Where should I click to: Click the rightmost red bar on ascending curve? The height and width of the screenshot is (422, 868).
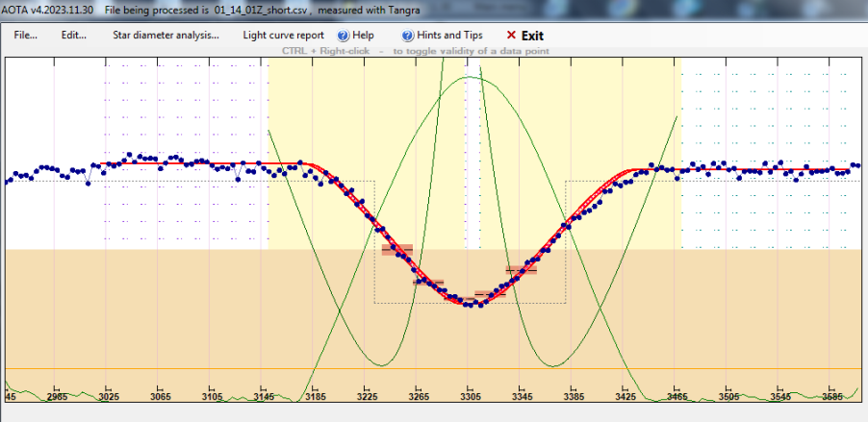521,270
